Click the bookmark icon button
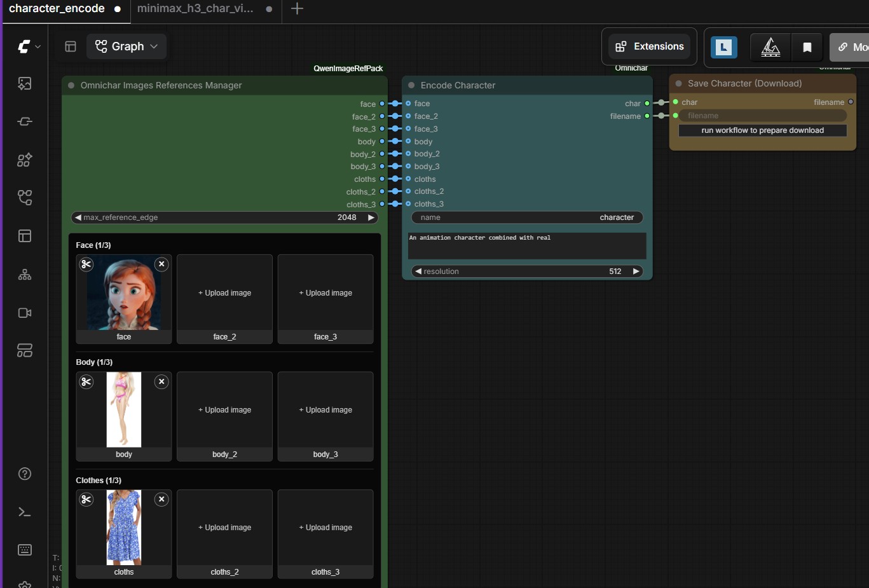The height and width of the screenshot is (588, 869). [x=807, y=47]
